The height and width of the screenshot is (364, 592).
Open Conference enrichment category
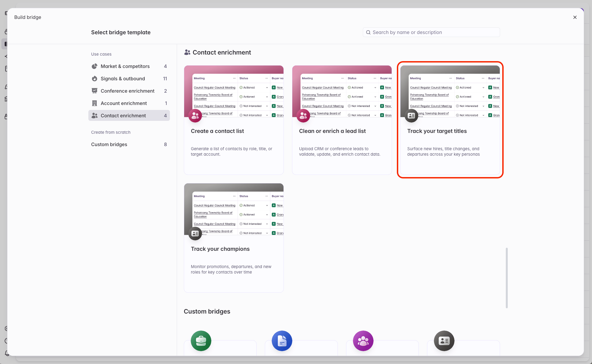[129, 91]
